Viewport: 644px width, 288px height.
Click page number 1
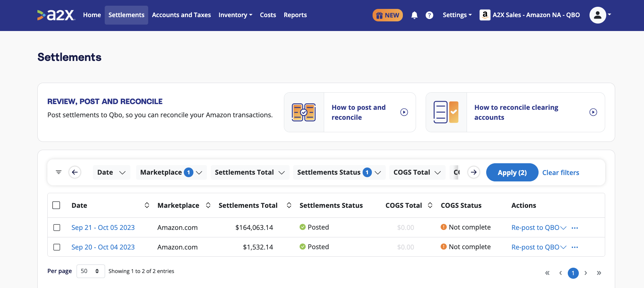(x=573, y=273)
